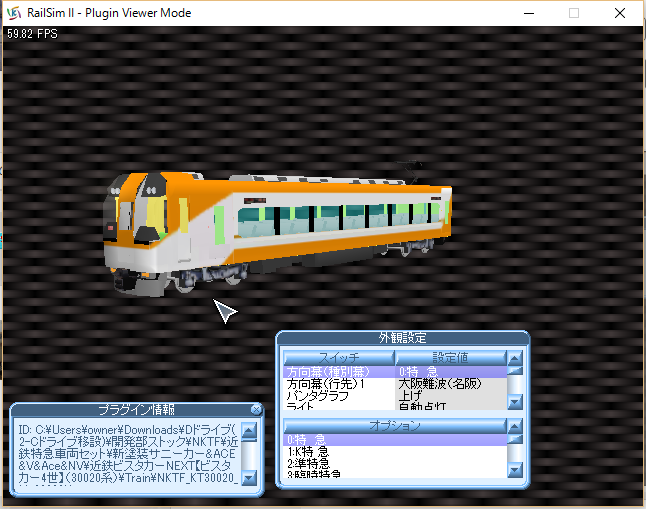Close the RailSim II window
Screen dimensions: 646x509
coord(620,13)
